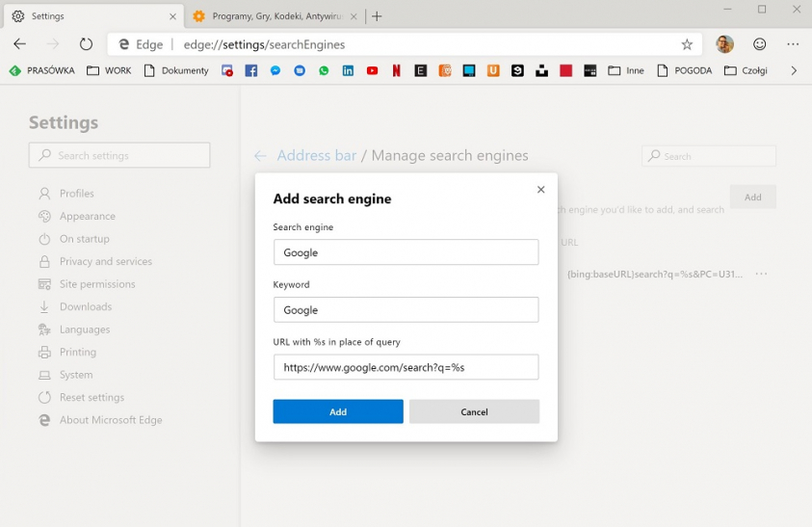
Task: Open the WhatsApp bookmark icon
Action: point(324,71)
